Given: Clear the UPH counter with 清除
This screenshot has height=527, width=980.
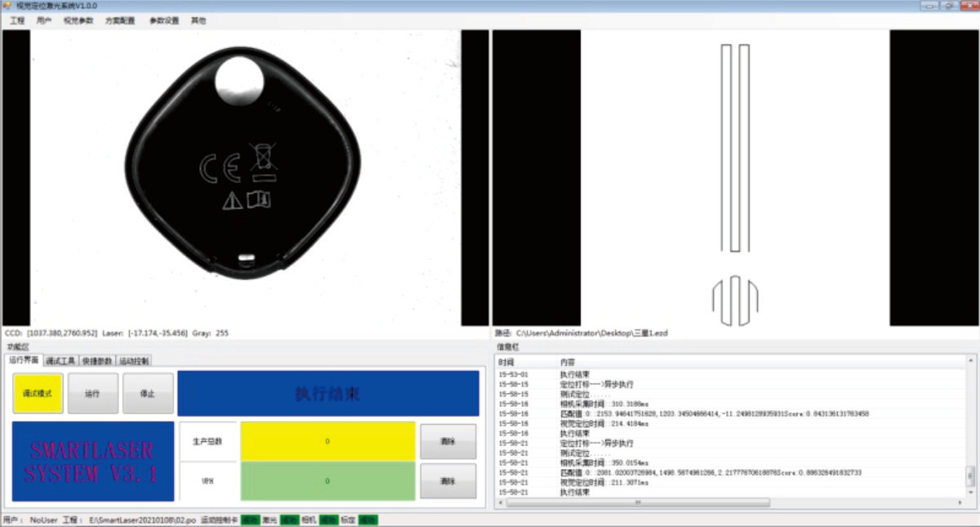Looking at the screenshot, I should pos(448,481).
